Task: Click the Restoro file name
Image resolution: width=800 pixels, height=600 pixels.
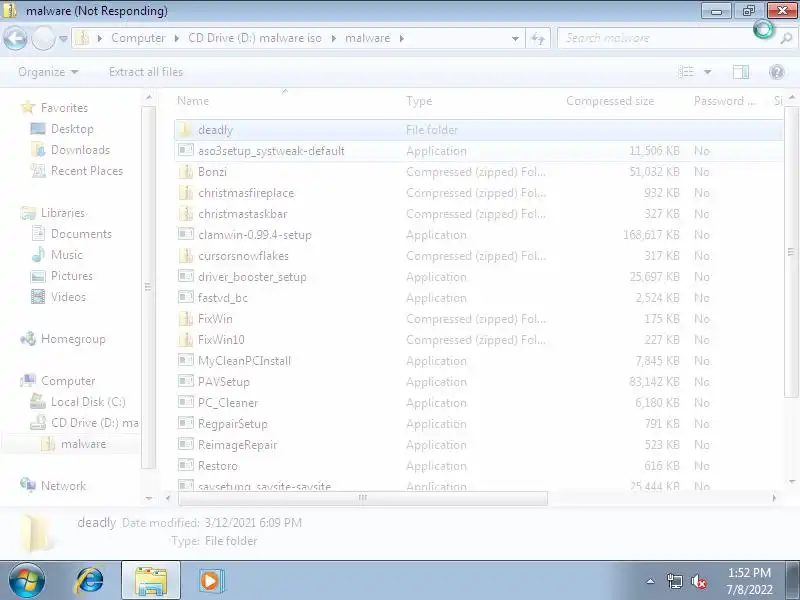Action: (x=218, y=465)
